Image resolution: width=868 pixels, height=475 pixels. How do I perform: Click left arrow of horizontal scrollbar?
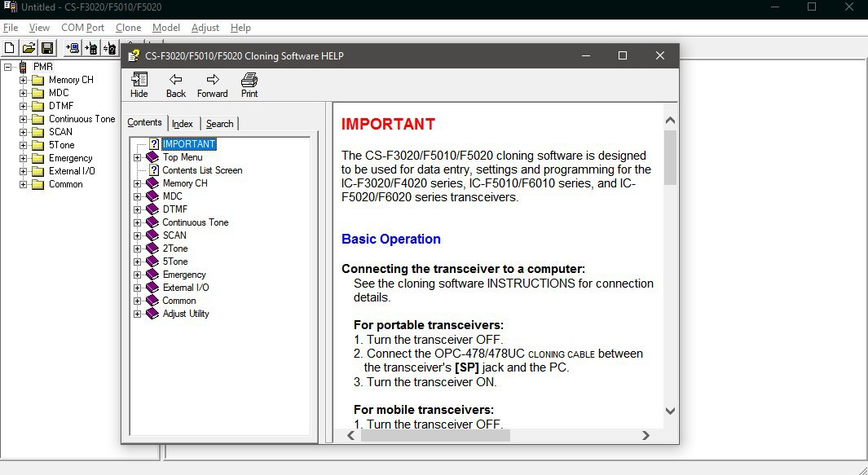coord(351,436)
